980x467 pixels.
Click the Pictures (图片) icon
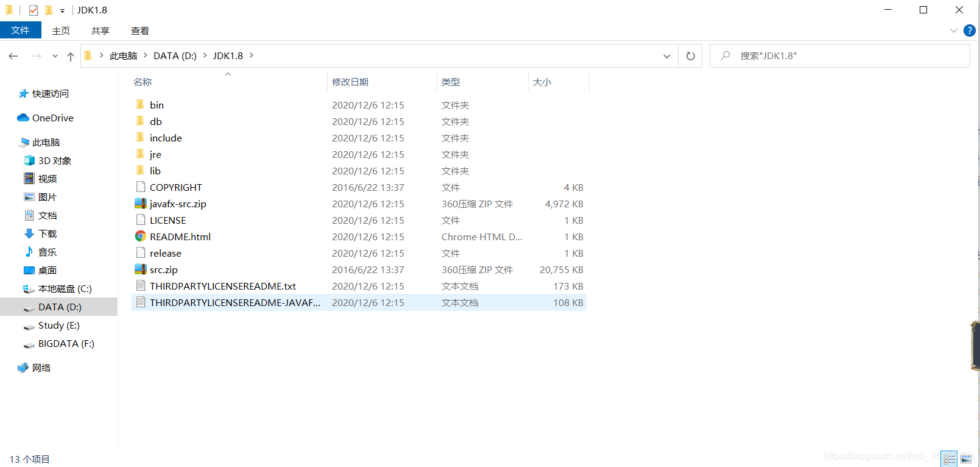[29, 197]
